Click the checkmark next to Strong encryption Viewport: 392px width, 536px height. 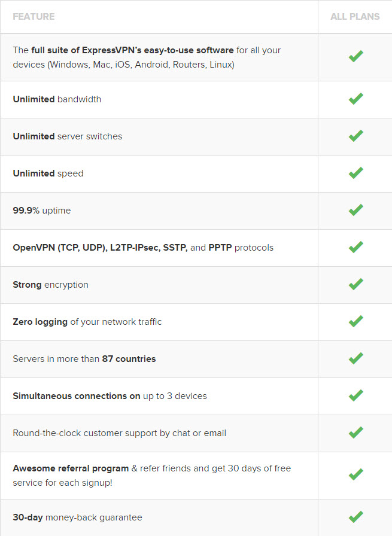pos(355,284)
